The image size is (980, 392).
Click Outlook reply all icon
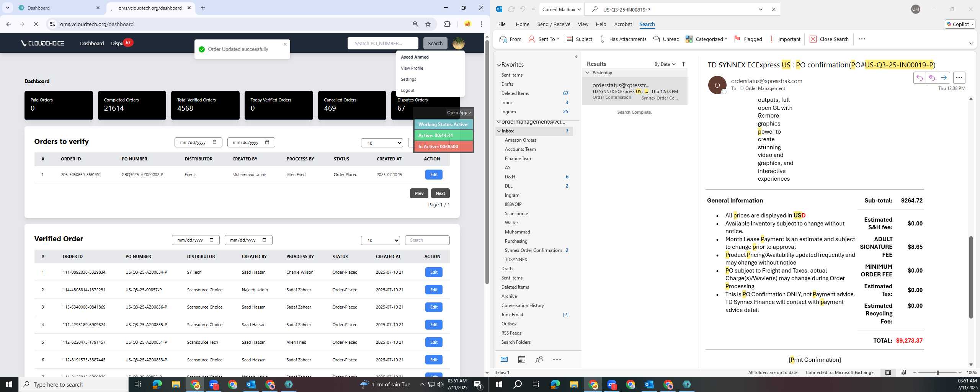point(931,78)
